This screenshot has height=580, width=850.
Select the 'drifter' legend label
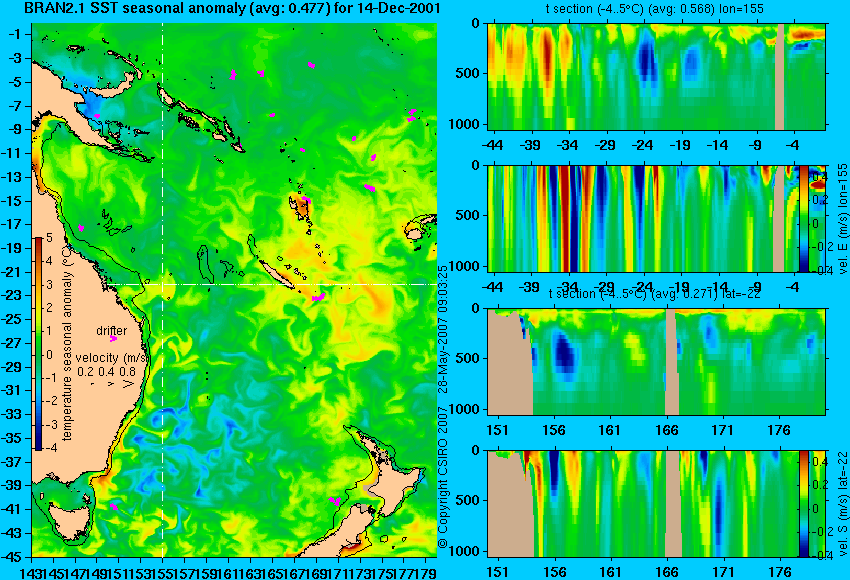[112, 331]
